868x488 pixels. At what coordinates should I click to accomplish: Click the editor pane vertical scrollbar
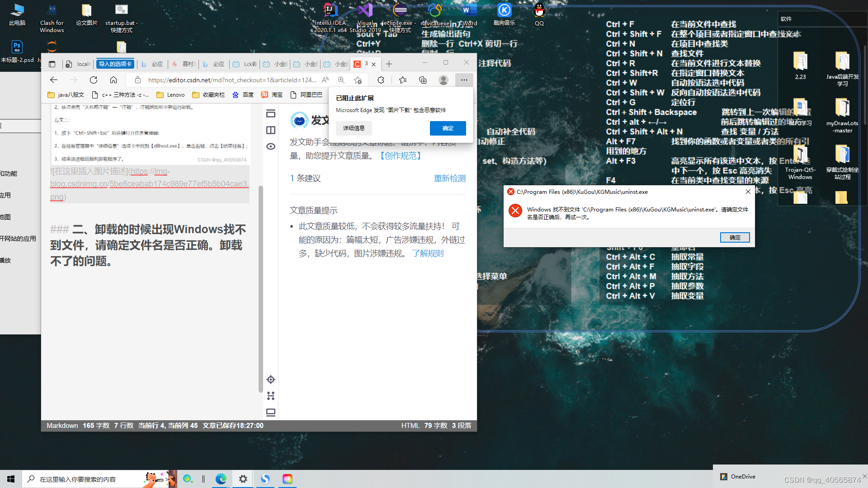tap(260, 289)
